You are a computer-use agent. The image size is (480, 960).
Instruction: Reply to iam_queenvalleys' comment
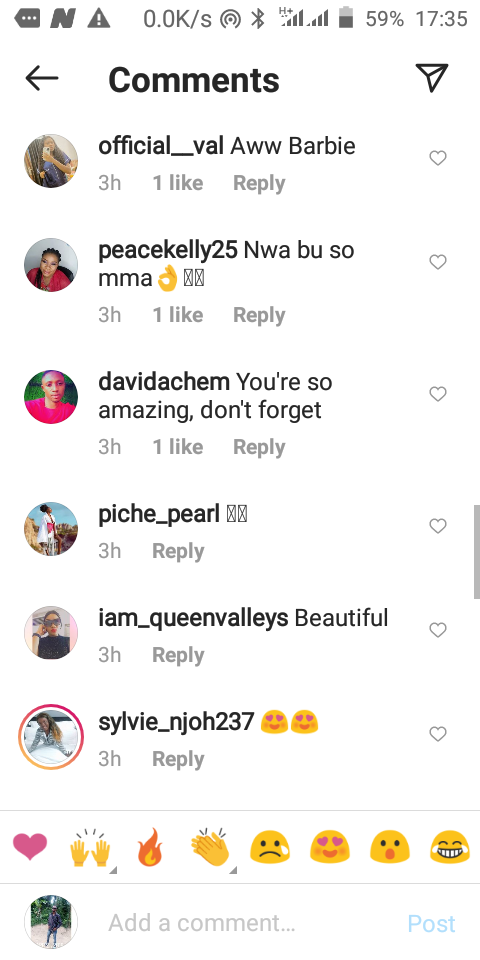178,655
